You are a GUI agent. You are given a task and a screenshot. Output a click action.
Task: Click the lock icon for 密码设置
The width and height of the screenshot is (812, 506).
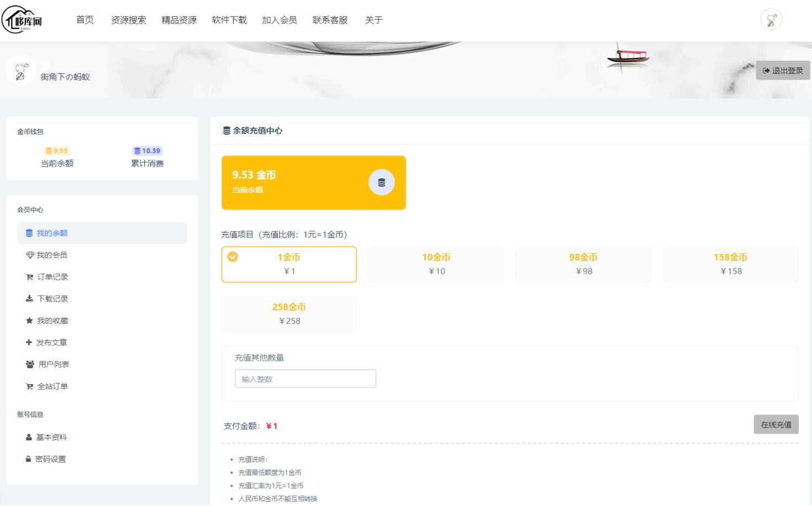tap(29, 459)
